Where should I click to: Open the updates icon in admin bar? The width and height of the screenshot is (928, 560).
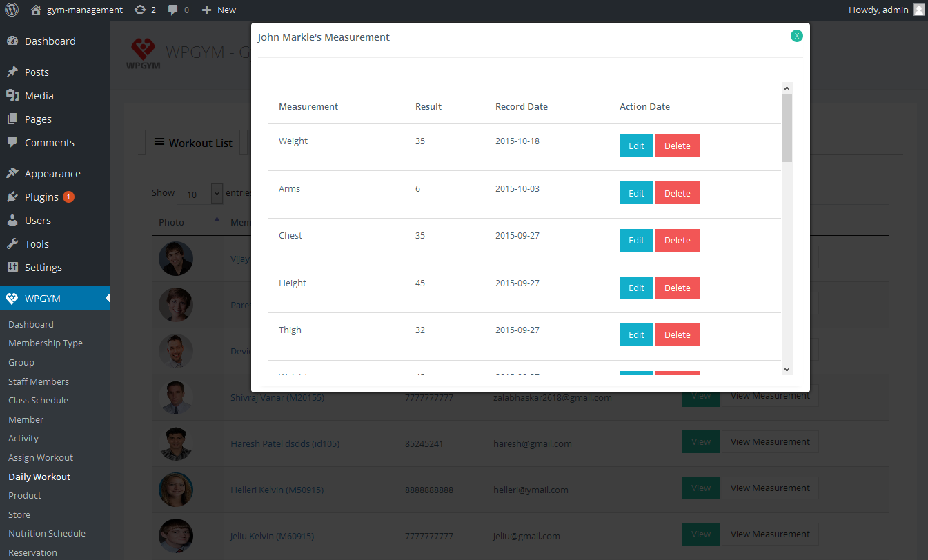pyautogui.click(x=140, y=10)
